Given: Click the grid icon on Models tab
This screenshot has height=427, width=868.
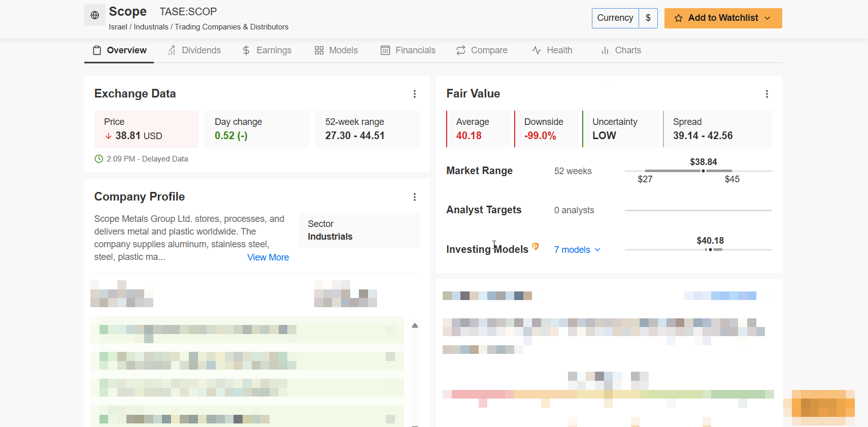Looking at the screenshot, I should 319,50.
